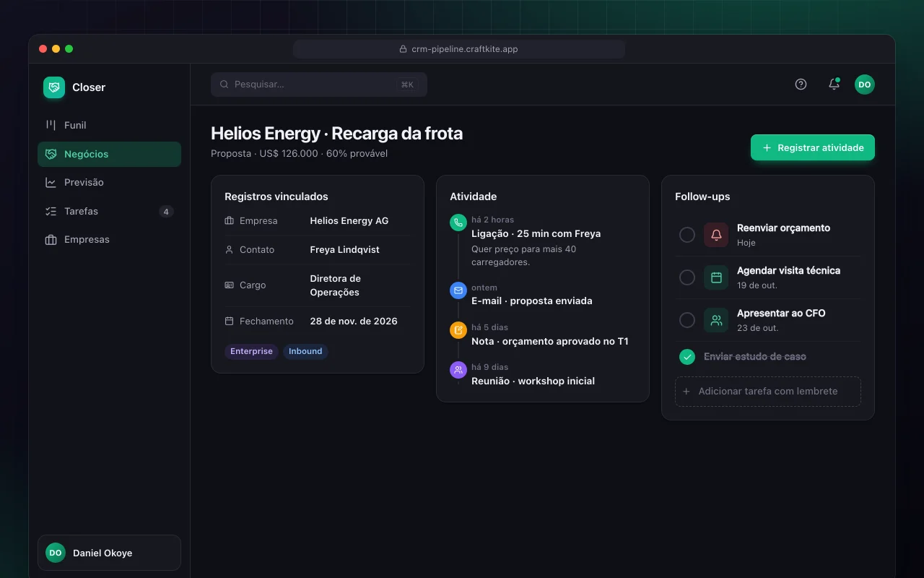The height and width of the screenshot is (578, 924).
Task: Open the DO avatar in the top bar
Action: point(865,85)
